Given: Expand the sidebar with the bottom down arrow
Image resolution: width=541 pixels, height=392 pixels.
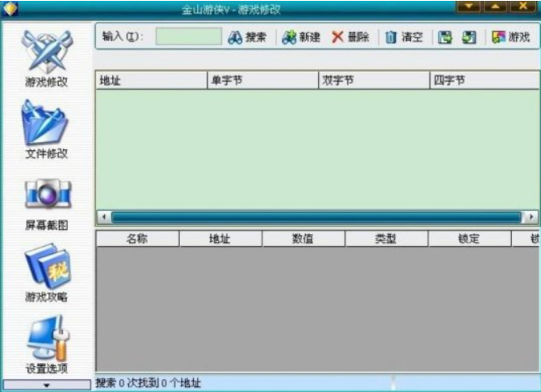Looking at the screenshot, I should point(47,385).
